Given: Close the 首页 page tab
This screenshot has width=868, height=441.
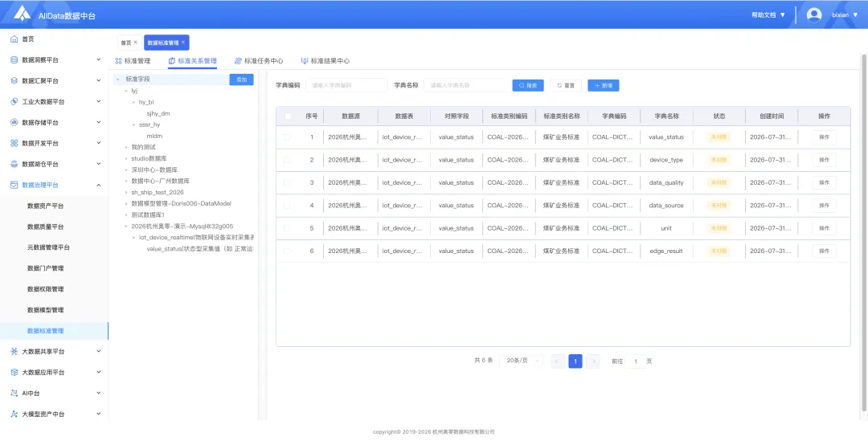Looking at the screenshot, I should click(136, 42).
